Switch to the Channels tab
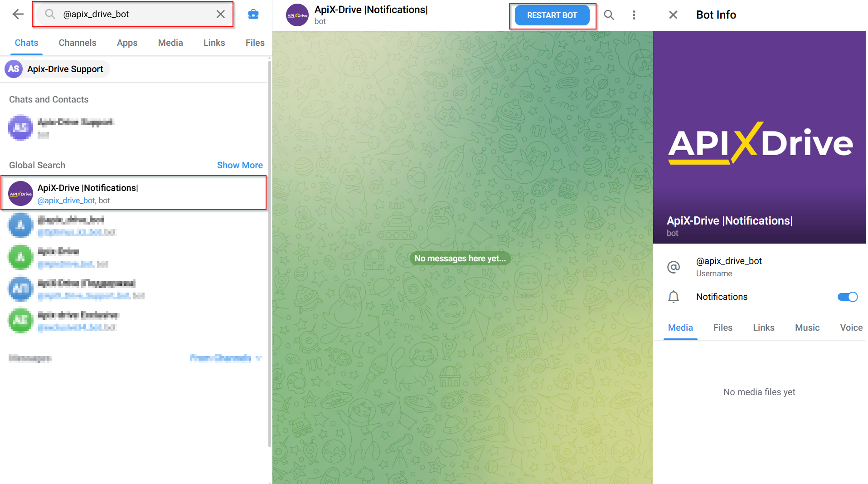This screenshot has width=868, height=484. [x=78, y=43]
